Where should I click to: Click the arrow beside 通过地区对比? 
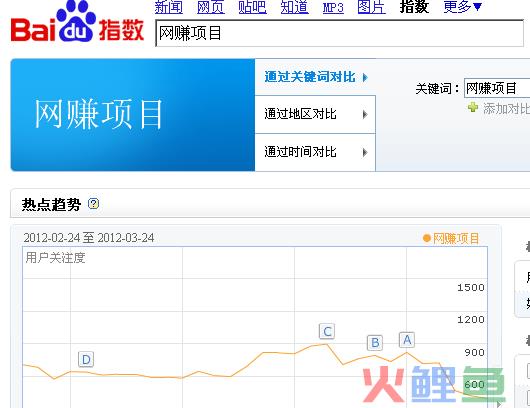(365, 115)
